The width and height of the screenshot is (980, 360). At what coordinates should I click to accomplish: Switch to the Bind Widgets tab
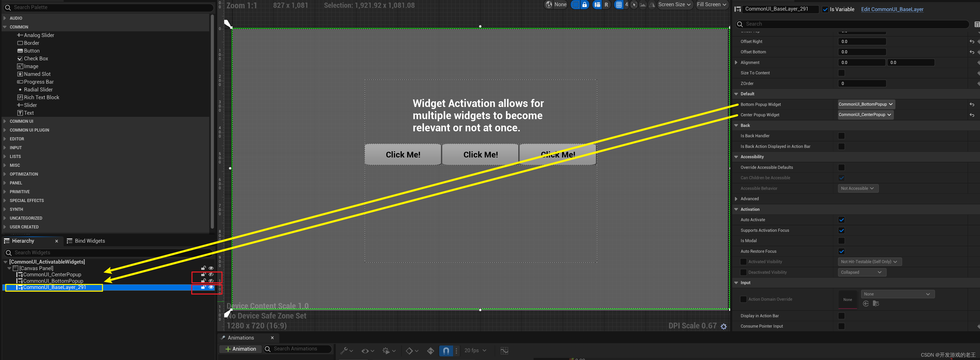89,241
